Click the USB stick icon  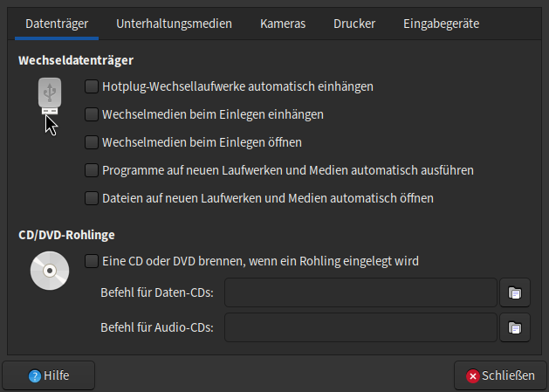coord(50,96)
